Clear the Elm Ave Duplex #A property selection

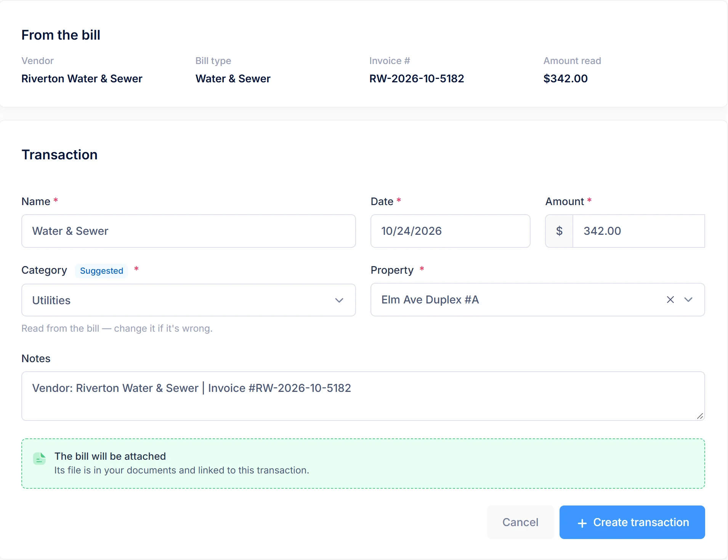pos(670,300)
